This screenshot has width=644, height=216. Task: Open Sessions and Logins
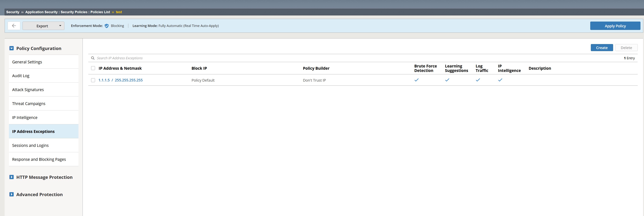point(44,145)
